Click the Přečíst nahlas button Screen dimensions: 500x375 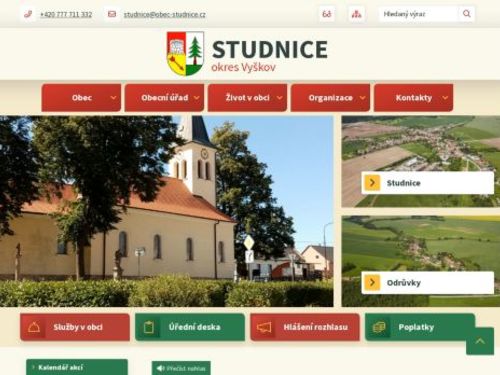click(181, 368)
